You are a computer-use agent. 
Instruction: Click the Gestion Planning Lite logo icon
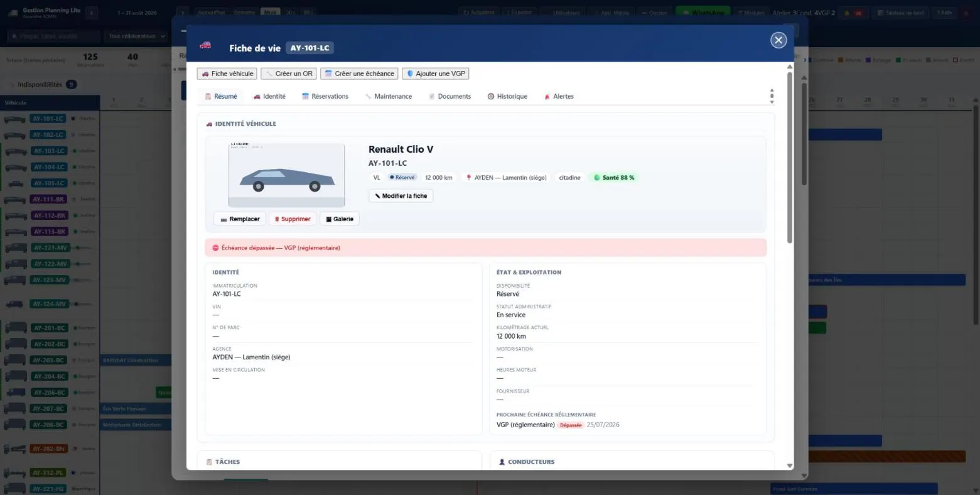coord(13,13)
